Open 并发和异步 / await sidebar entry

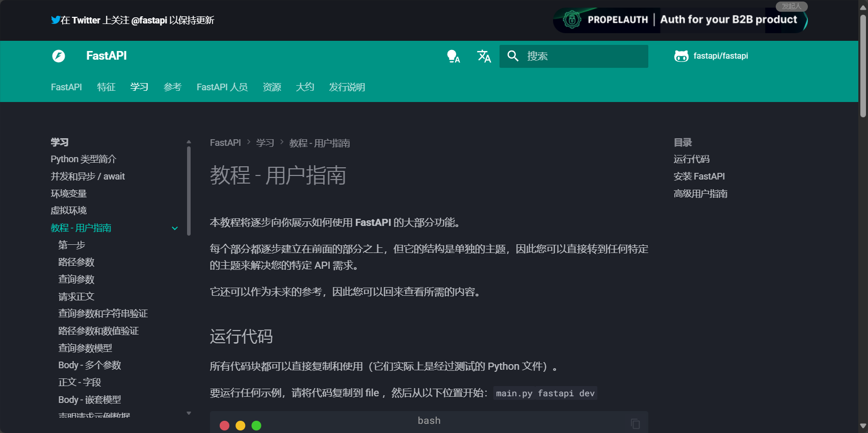88,176
